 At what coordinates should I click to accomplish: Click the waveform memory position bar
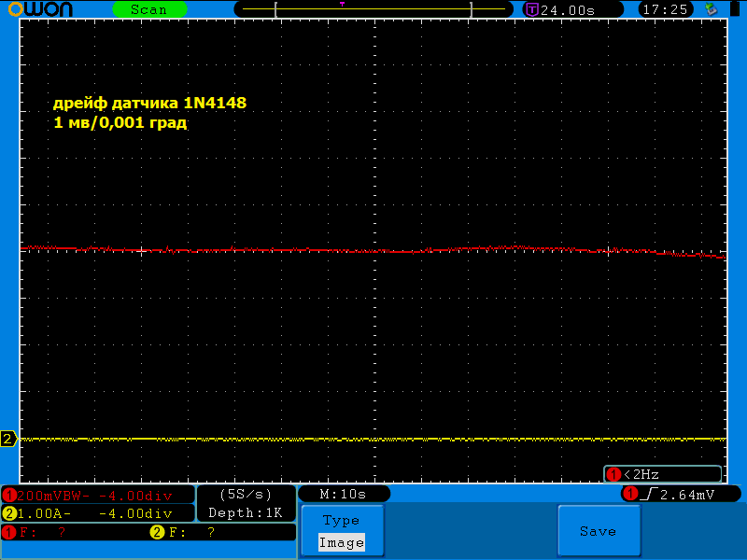[373, 9]
